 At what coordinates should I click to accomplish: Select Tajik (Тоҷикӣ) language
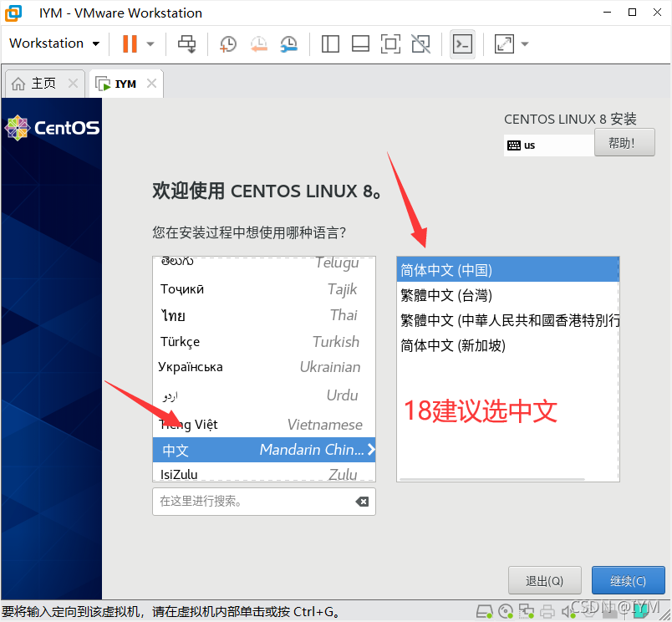pyautogui.click(x=264, y=289)
